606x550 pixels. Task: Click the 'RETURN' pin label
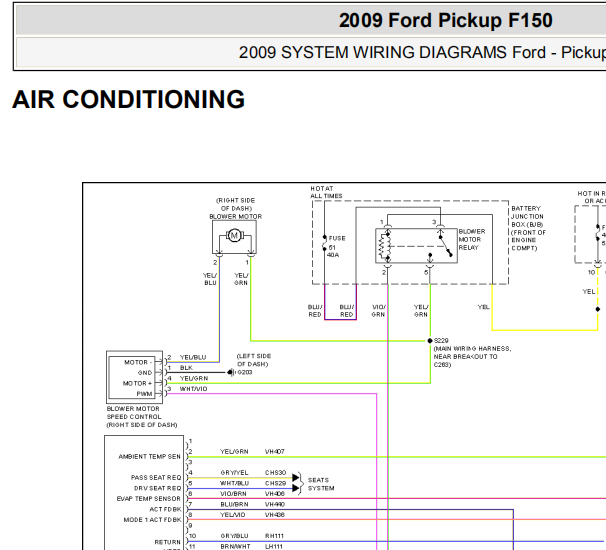click(167, 542)
